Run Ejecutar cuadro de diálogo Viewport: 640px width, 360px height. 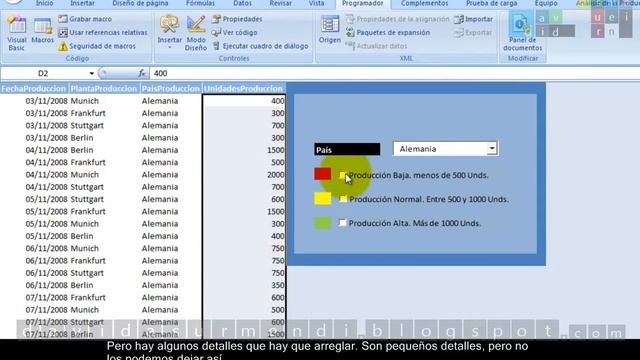point(260,46)
